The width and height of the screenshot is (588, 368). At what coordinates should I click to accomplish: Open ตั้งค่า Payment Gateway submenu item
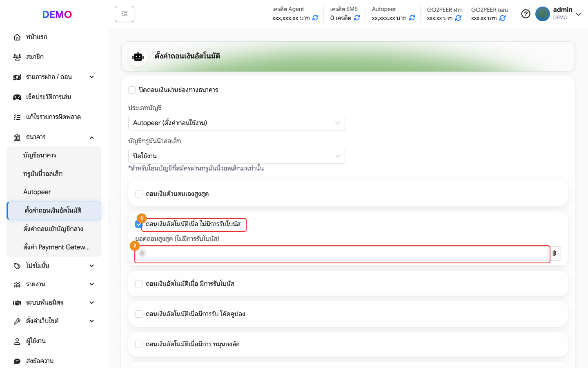(x=54, y=247)
